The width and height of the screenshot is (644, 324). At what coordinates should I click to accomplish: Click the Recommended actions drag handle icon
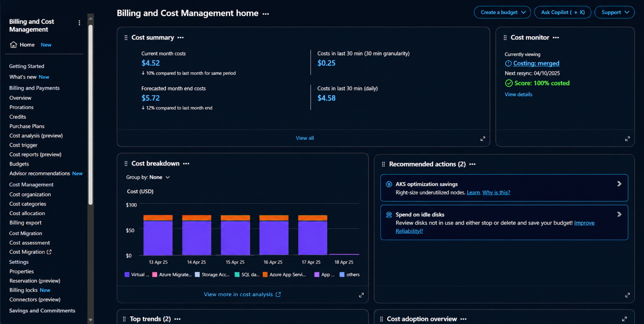[383, 164]
